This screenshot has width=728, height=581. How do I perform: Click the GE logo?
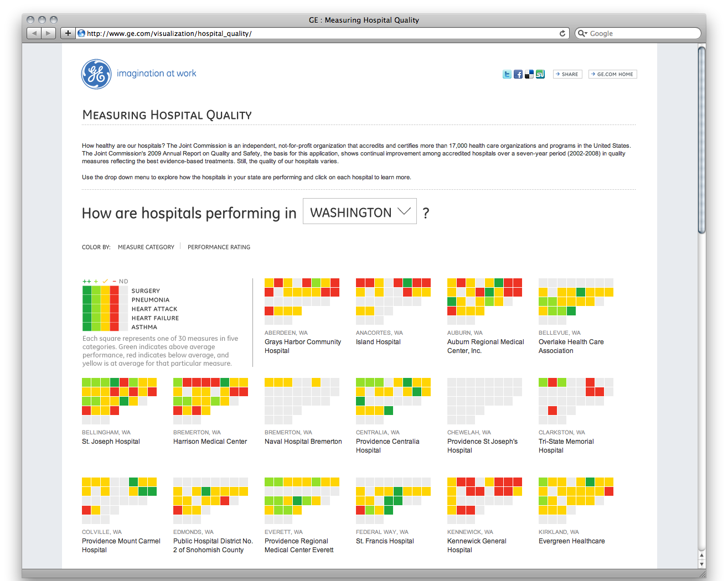coord(96,74)
